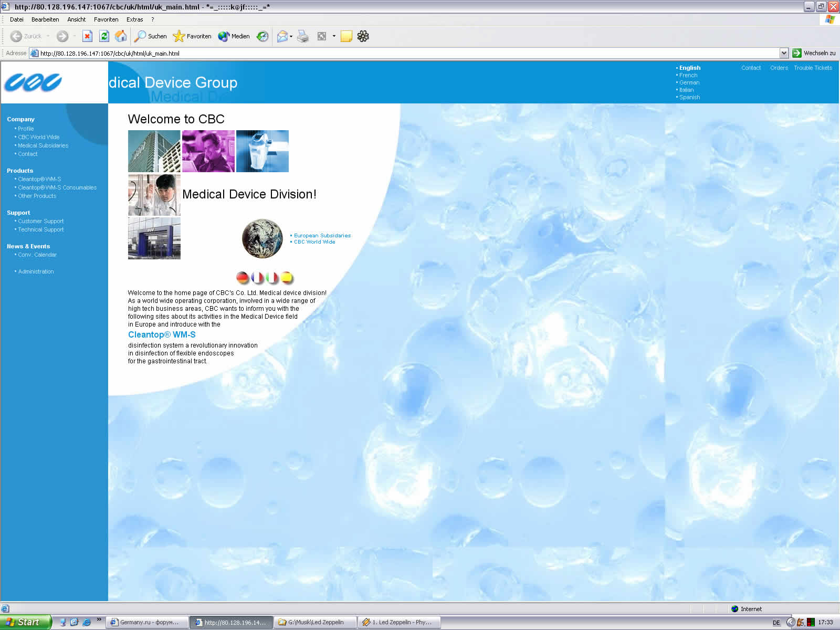Click into the address URL field

pos(409,53)
